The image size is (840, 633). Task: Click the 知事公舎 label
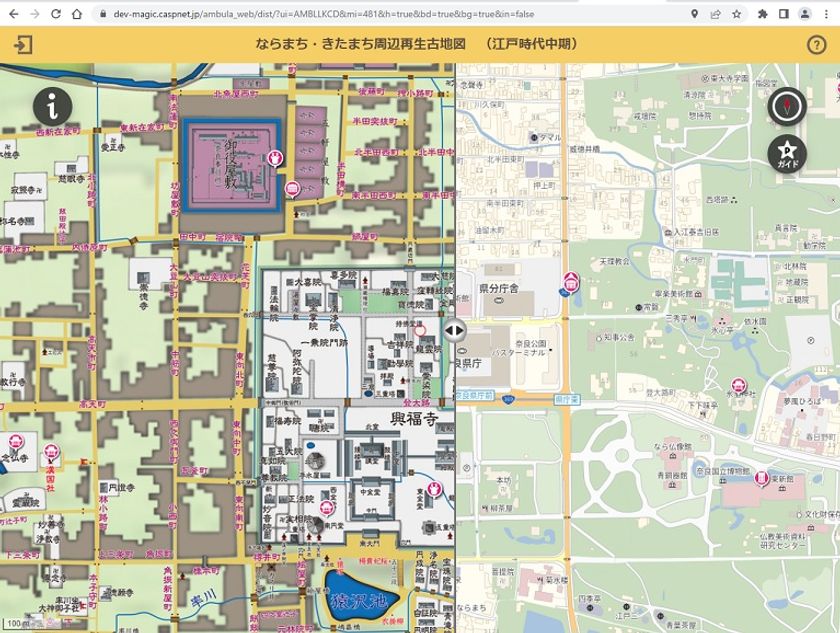point(619,337)
